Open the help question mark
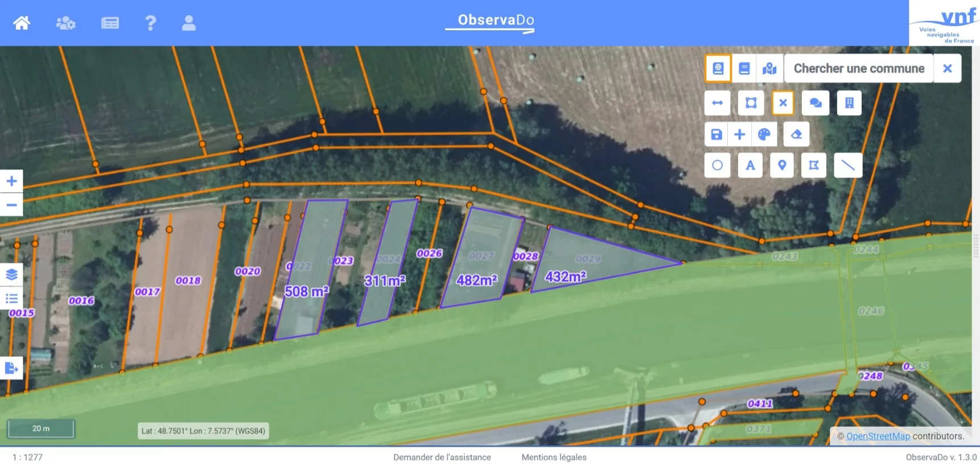Image resolution: width=980 pixels, height=466 pixels. [x=150, y=23]
